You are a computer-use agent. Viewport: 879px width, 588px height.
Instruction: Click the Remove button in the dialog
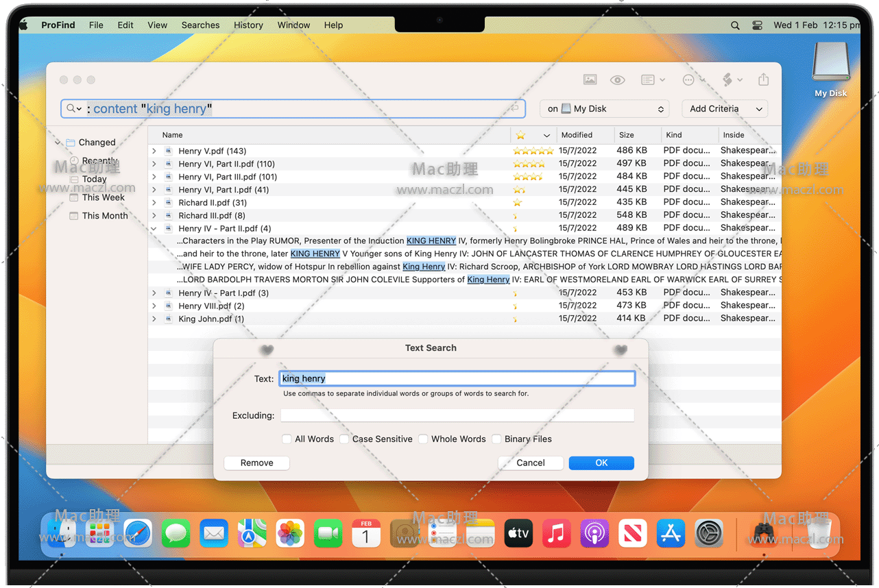click(256, 463)
